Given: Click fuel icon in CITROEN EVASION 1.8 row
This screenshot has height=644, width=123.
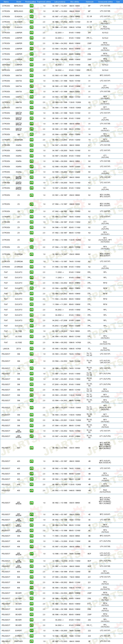Looking at the screenshot, I should point(31,17).
